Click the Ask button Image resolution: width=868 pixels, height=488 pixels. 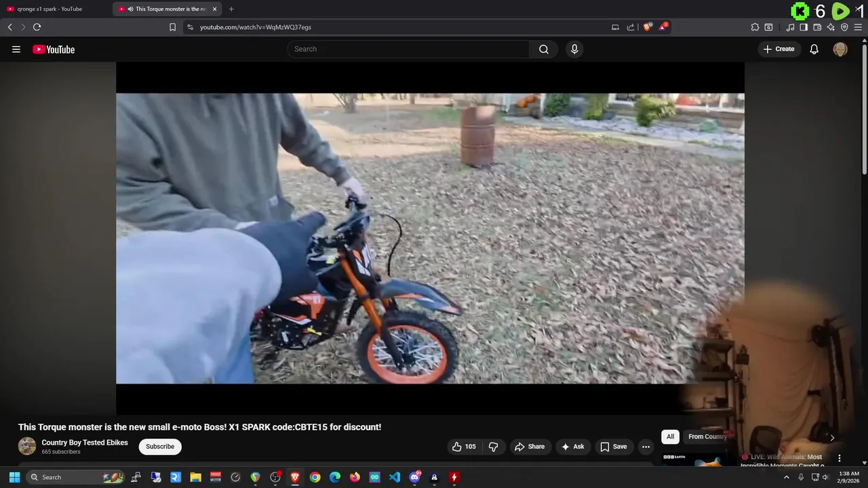click(573, 447)
